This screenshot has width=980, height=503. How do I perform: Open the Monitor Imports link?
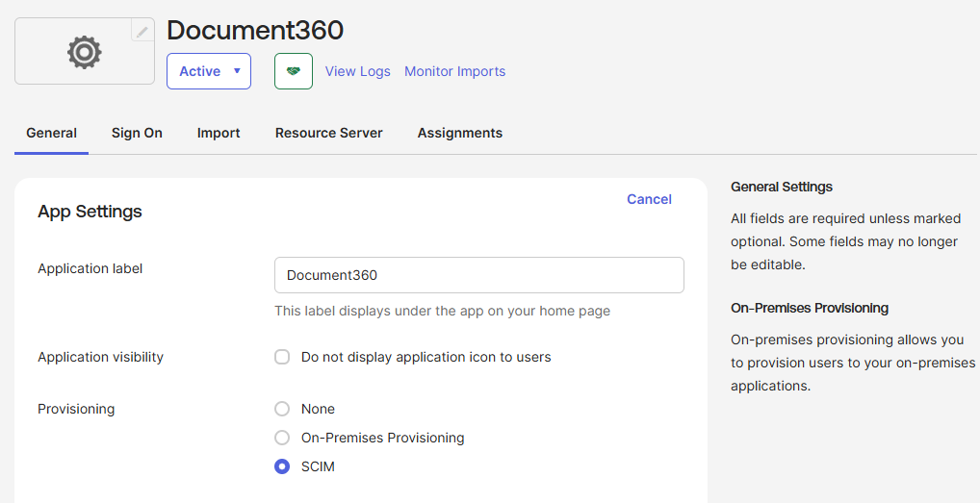[x=455, y=71]
